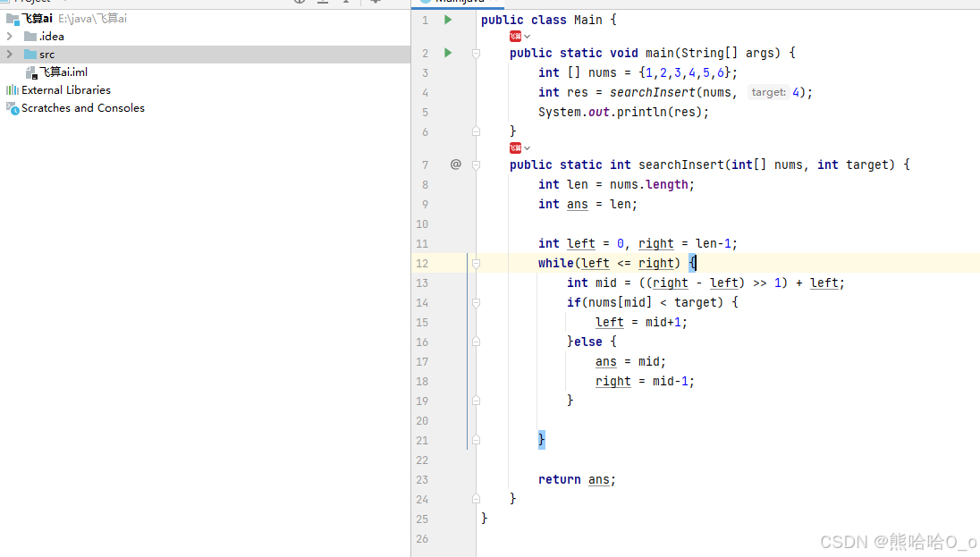Open External Libraries node

click(65, 90)
